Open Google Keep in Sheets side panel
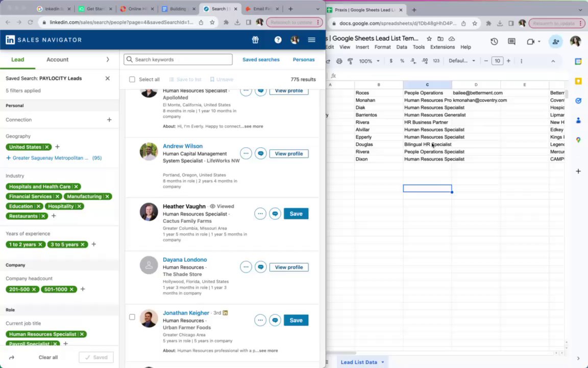This screenshot has height=368, width=588. [578, 81]
